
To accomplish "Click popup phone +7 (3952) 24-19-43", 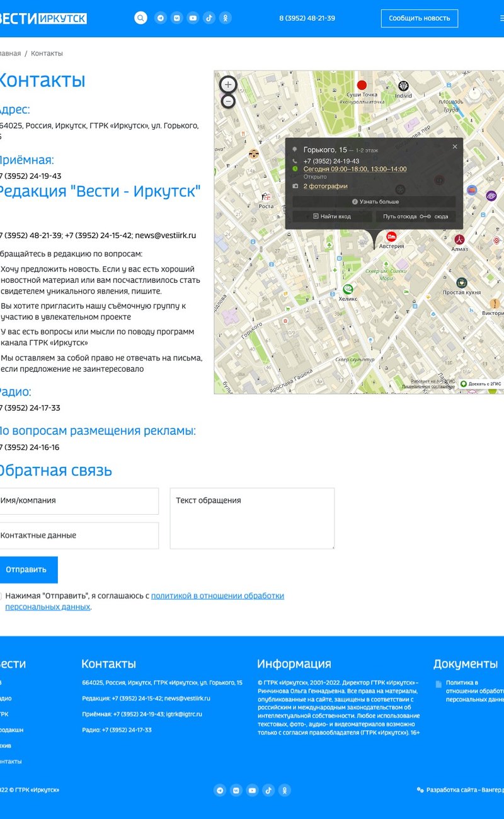I will tap(331, 161).
